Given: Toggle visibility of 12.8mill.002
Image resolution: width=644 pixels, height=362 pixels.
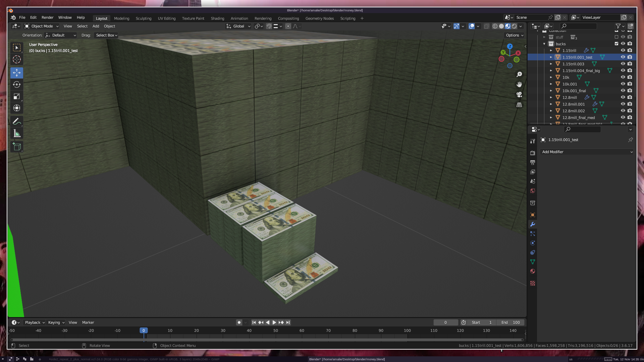Looking at the screenshot, I should [623, 111].
